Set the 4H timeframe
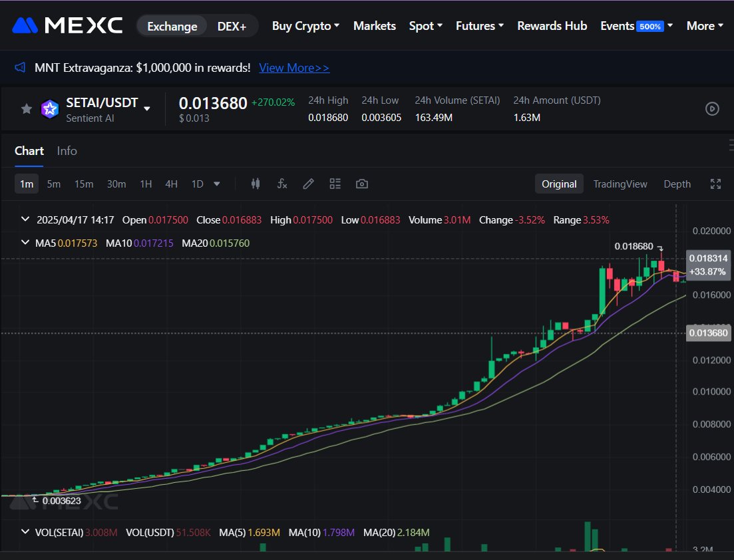Viewport: 734px width, 560px height. coord(171,184)
